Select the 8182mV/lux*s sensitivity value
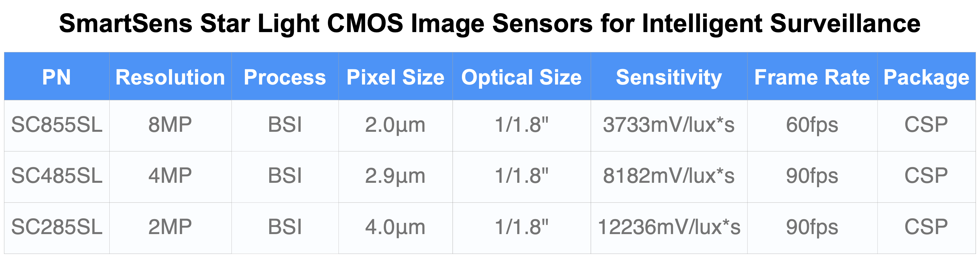 point(669,176)
